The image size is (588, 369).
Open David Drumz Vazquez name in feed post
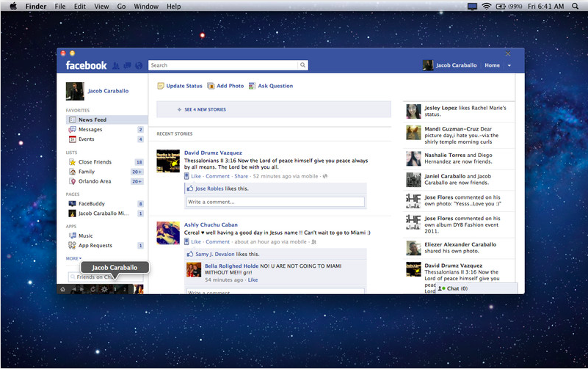coord(213,153)
